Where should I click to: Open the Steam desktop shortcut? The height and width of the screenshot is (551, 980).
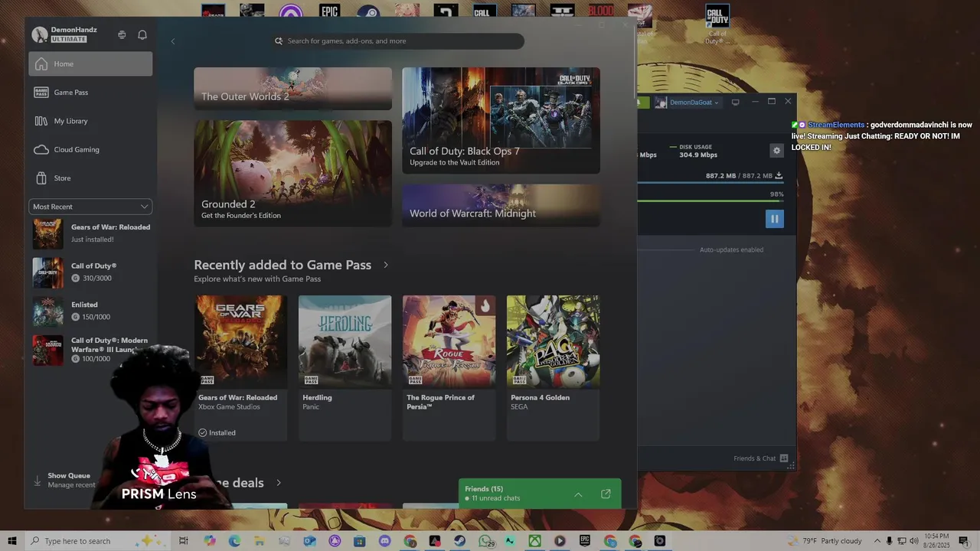click(x=368, y=11)
